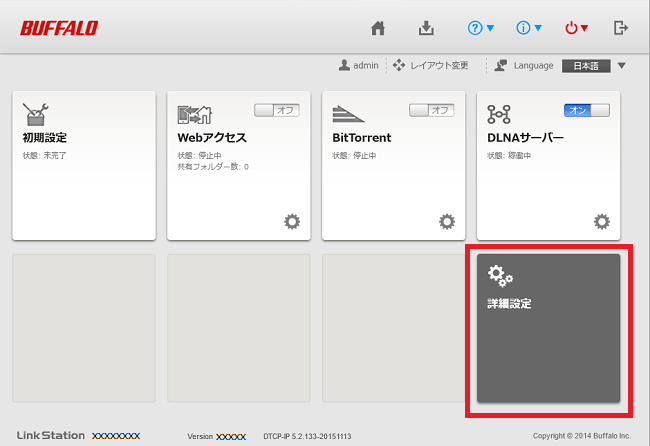Open the info dropdown menu

point(529,28)
